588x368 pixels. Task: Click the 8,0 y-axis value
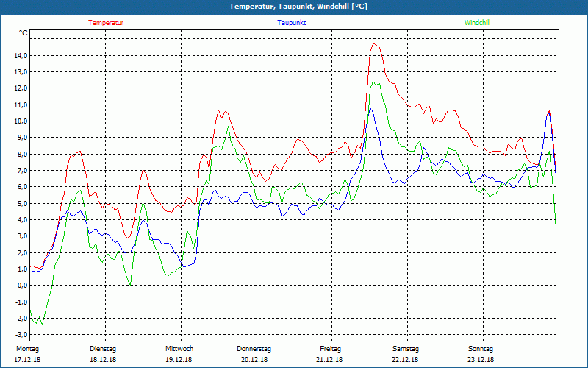click(23, 154)
